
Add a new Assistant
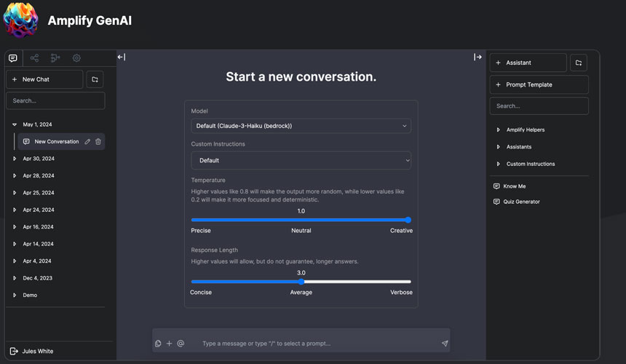(x=528, y=63)
